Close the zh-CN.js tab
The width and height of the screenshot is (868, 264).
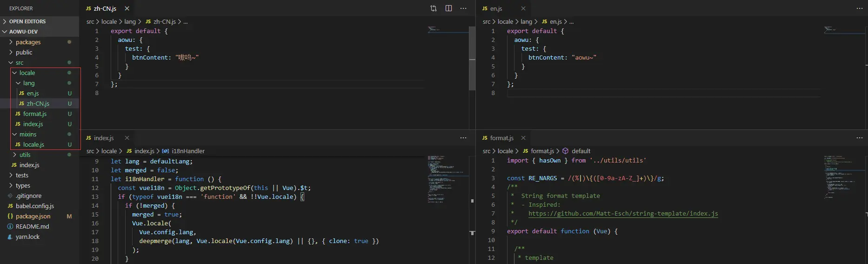point(127,8)
